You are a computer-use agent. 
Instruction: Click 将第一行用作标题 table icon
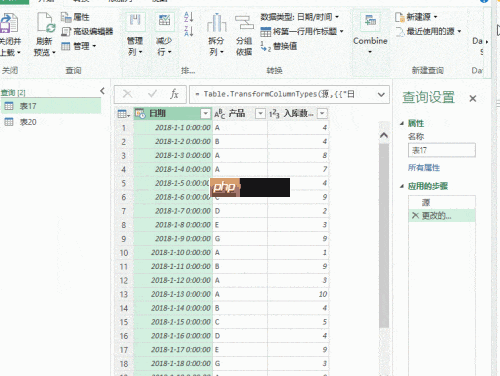coord(266,32)
